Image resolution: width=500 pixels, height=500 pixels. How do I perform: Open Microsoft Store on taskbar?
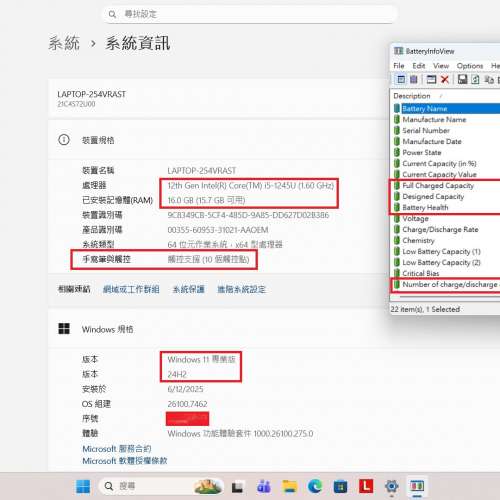pos(340,487)
